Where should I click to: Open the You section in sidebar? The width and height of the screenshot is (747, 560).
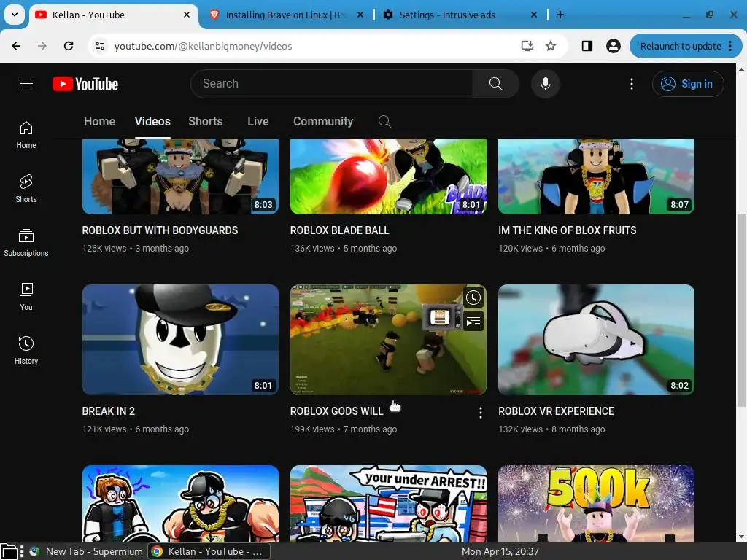[26, 297]
